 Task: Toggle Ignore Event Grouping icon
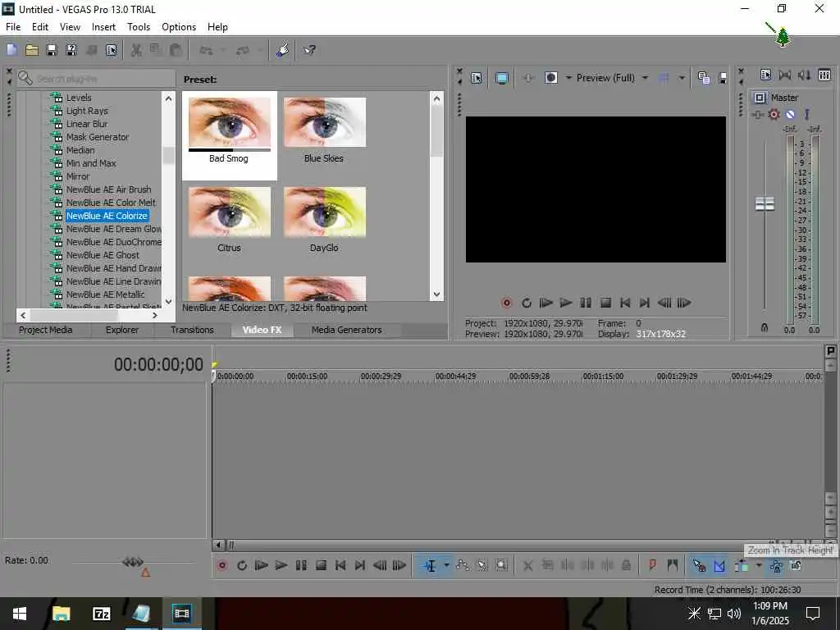point(796,565)
